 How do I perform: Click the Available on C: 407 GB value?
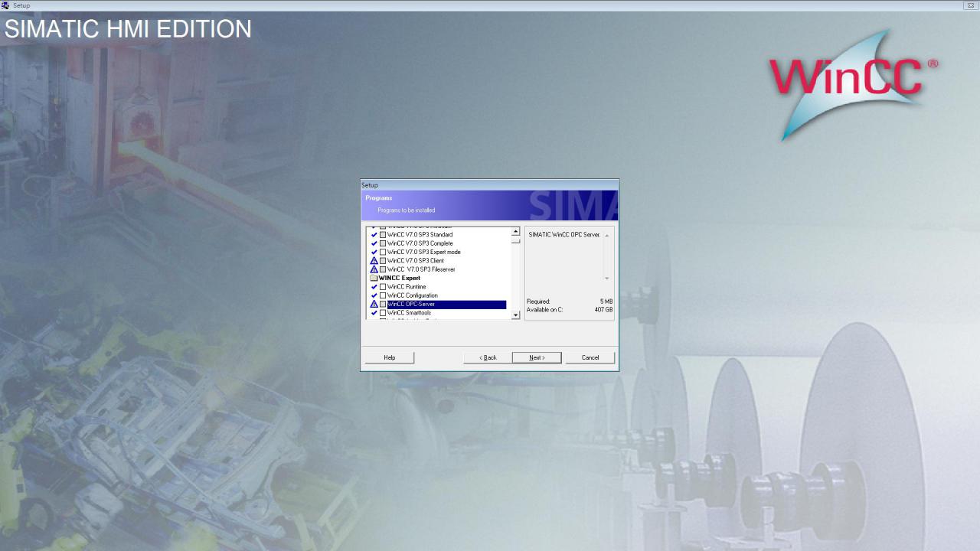[604, 310]
